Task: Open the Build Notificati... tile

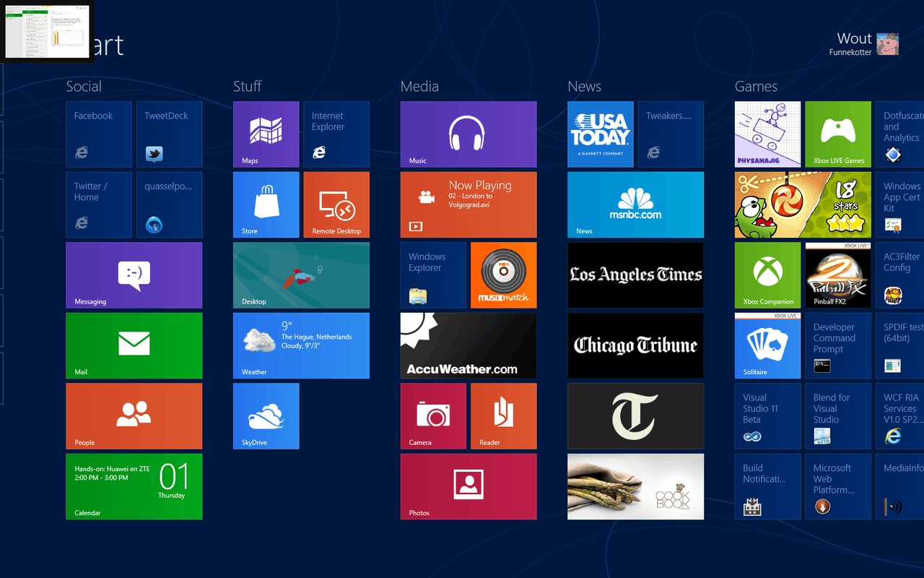Action: click(768, 486)
